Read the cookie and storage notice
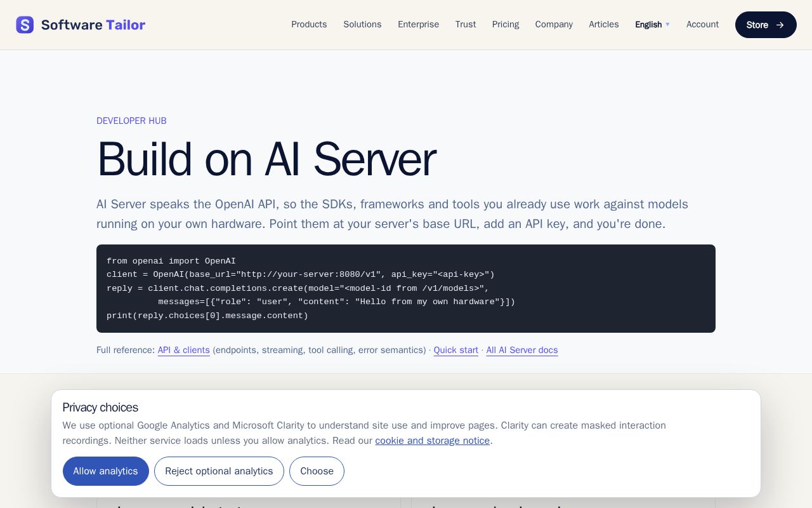Viewport: 812px width, 508px height. click(433, 441)
